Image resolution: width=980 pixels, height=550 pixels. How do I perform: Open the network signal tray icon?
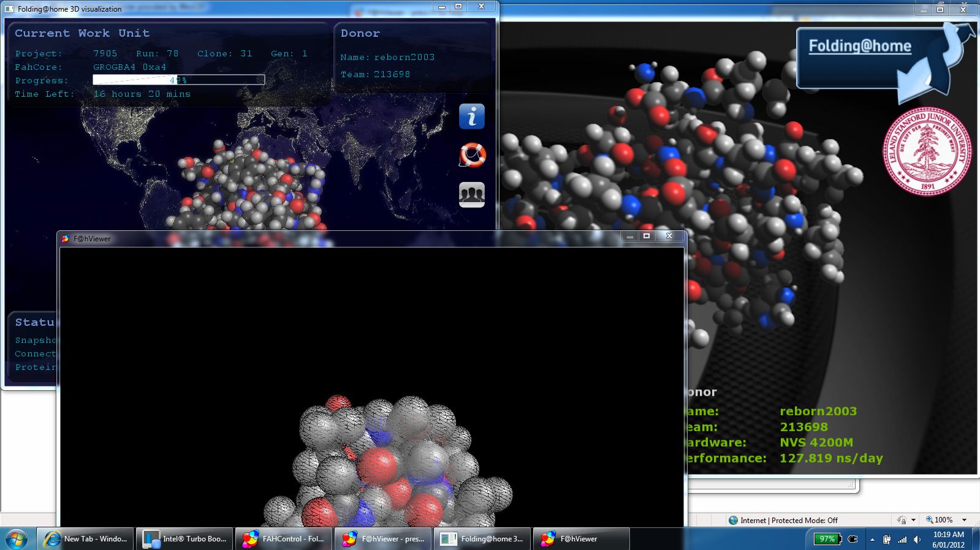[902, 539]
